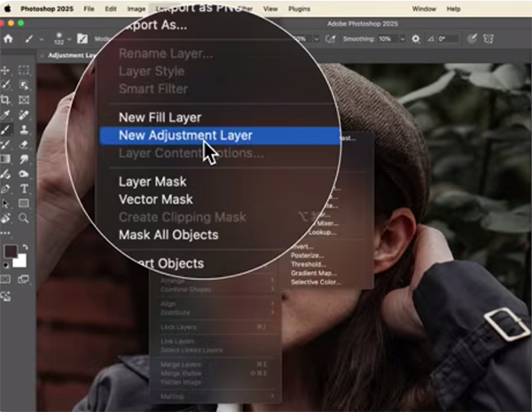The height and width of the screenshot is (412, 532).
Task: Open dropdown arrow left of airbrush icon
Action: tap(317, 39)
